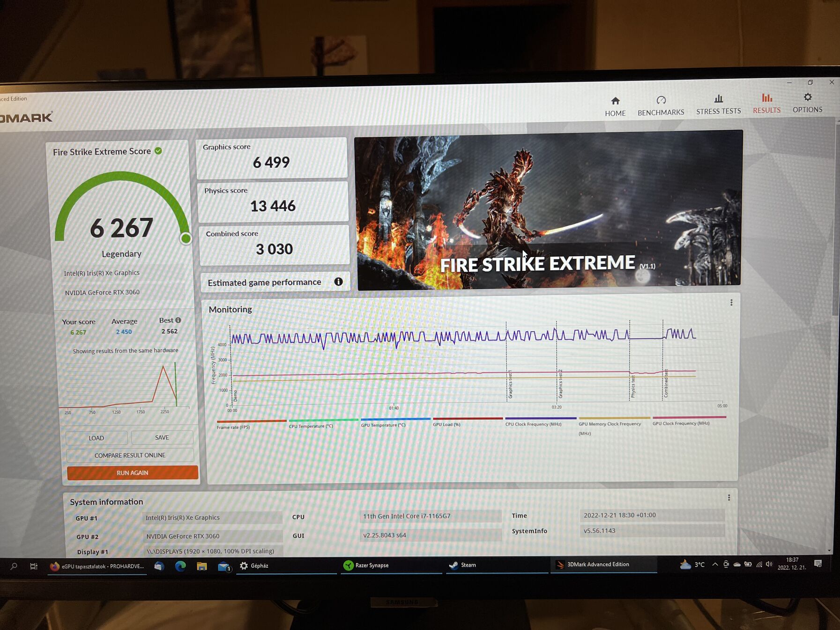Click the GPU #1 Intel Iris Xe Graphics field
The image size is (840, 630).
pyautogui.click(x=212, y=517)
